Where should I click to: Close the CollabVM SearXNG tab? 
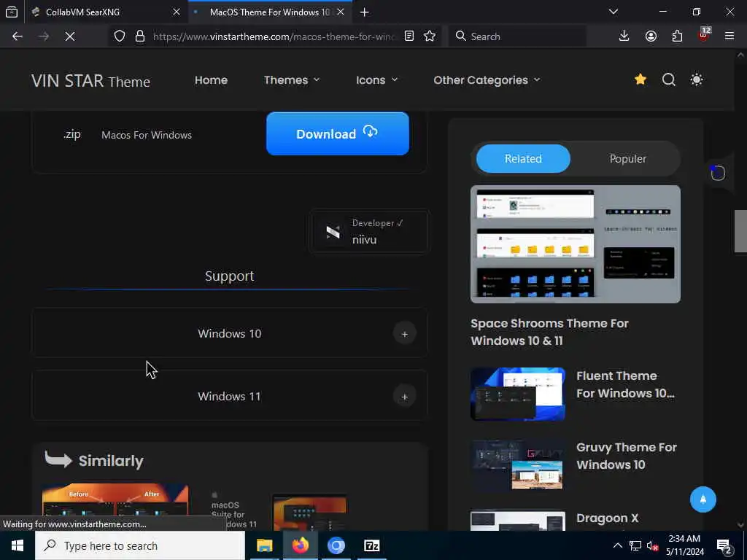[177, 12]
